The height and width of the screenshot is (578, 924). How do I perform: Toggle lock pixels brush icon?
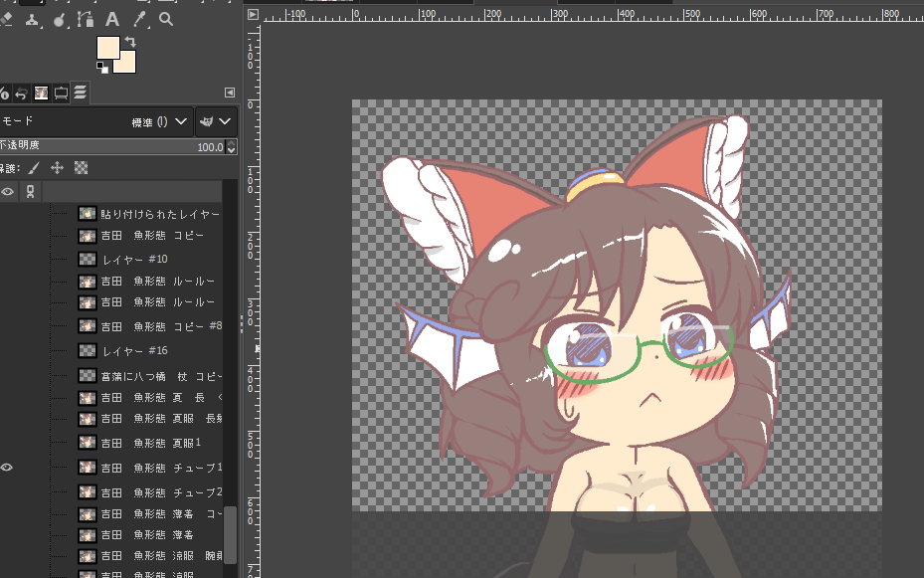[x=33, y=168]
